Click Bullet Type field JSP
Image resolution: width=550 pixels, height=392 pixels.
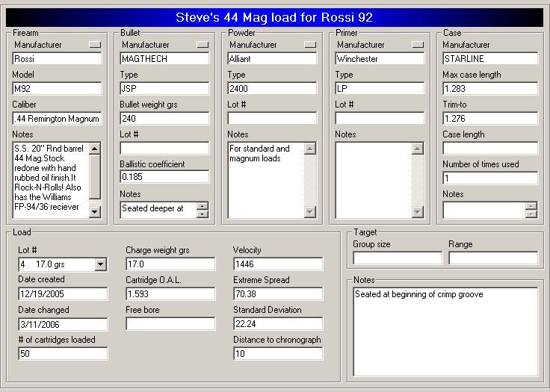click(x=164, y=88)
